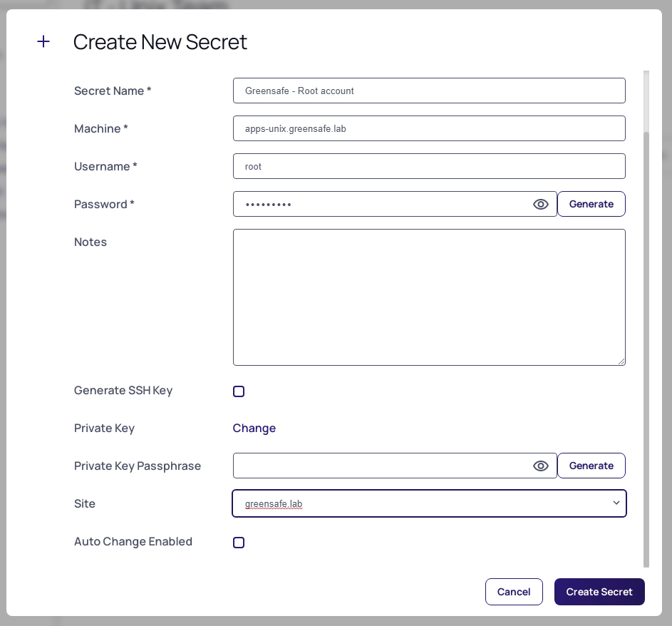The height and width of the screenshot is (626, 672).
Task: Reveal the Password using the eye icon
Action: click(541, 205)
